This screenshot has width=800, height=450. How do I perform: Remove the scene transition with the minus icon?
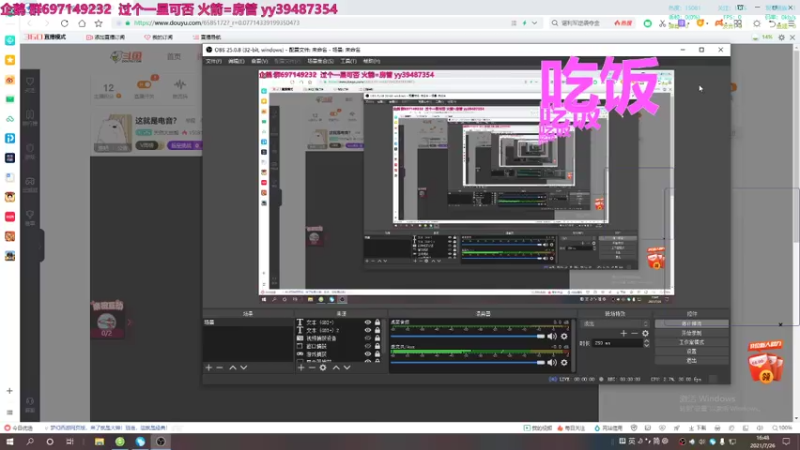tap(634, 333)
